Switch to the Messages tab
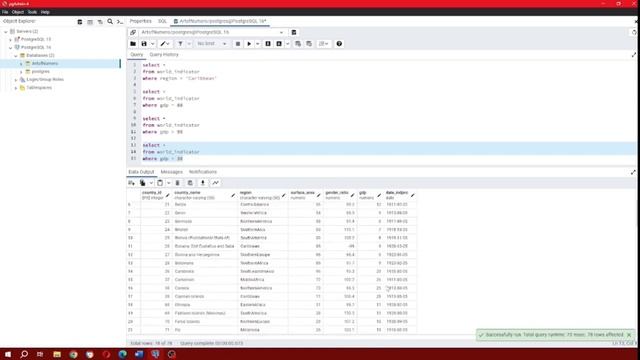 coord(171,172)
